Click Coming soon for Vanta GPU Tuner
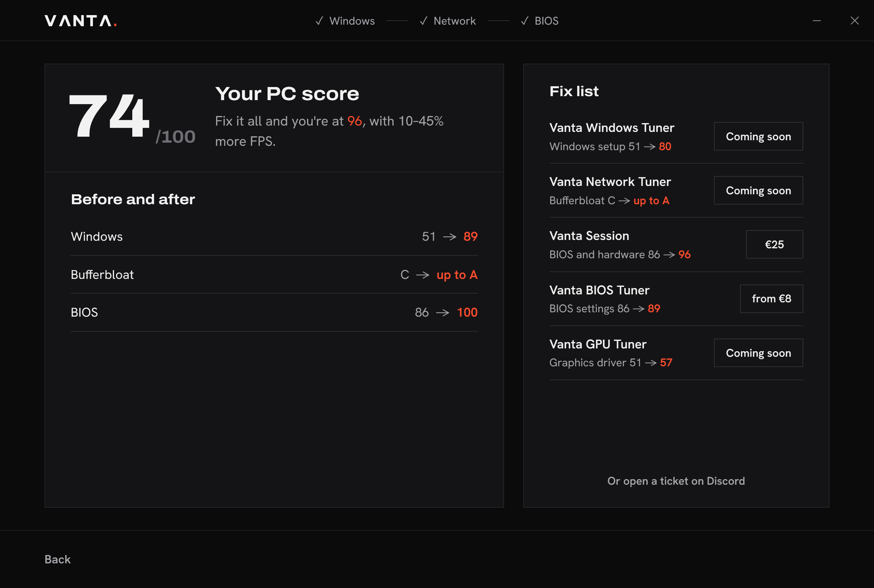This screenshot has height=588, width=874. pos(758,353)
